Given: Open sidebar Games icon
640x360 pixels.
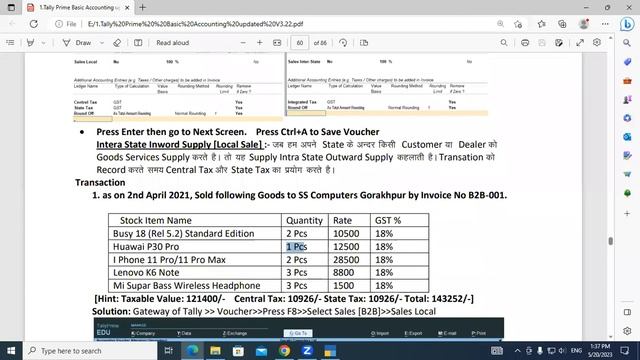Looking at the screenshot, I should pyautogui.click(x=627, y=99).
